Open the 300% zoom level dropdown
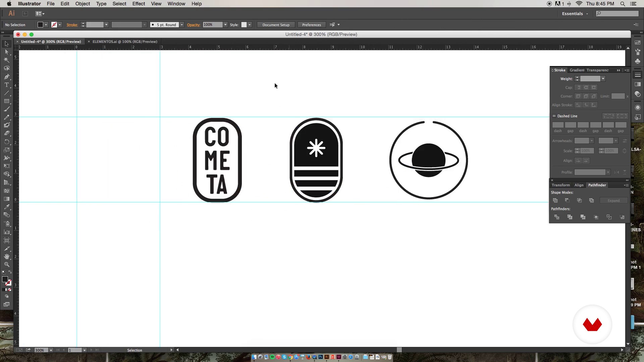Screen dimensions: 644x362 coord(51,350)
